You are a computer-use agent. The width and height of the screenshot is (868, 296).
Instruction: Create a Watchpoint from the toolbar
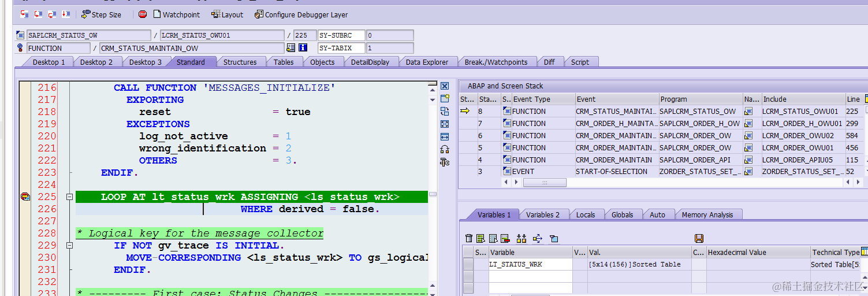point(177,14)
